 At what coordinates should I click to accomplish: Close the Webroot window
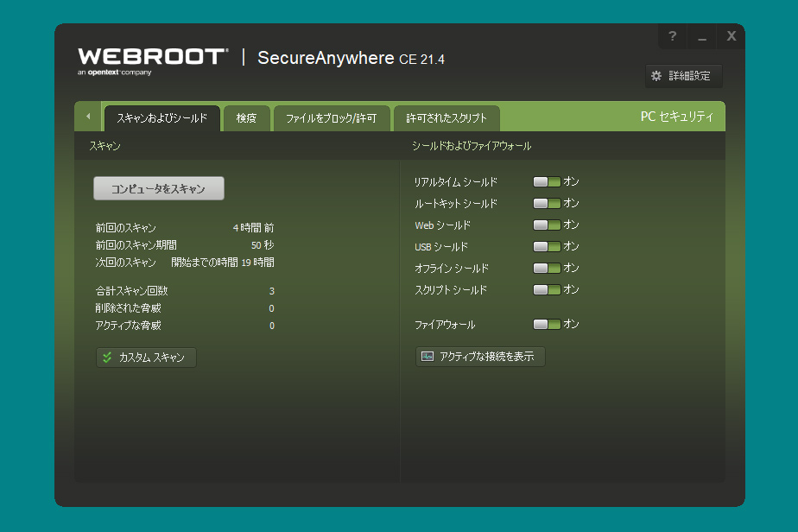(731, 36)
